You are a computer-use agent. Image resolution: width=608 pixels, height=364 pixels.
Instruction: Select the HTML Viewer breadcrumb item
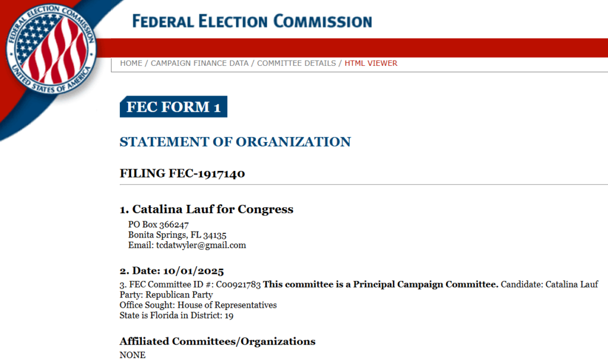[371, 63]
